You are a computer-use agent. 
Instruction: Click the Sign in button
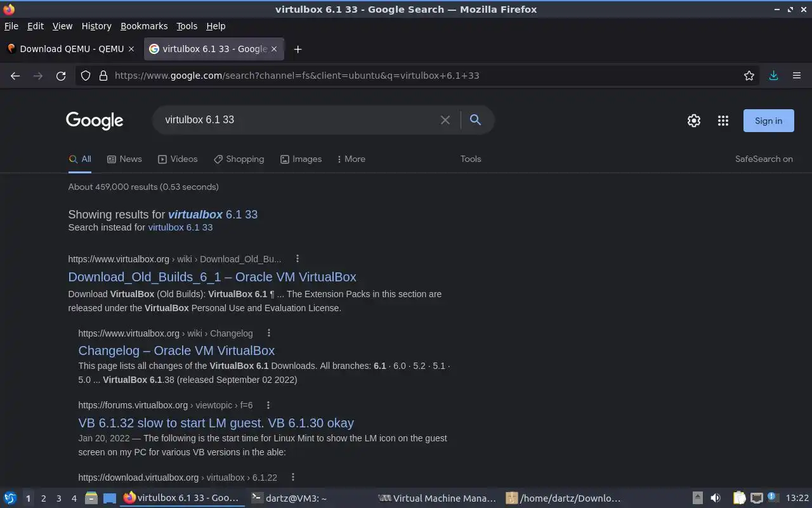768,121
